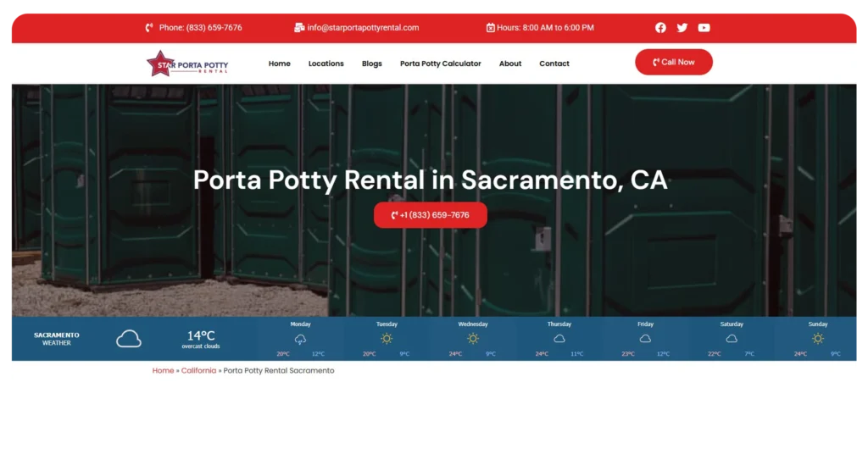Navigate to the About page
The image size is (868, 454).
[x=510, y=64]
